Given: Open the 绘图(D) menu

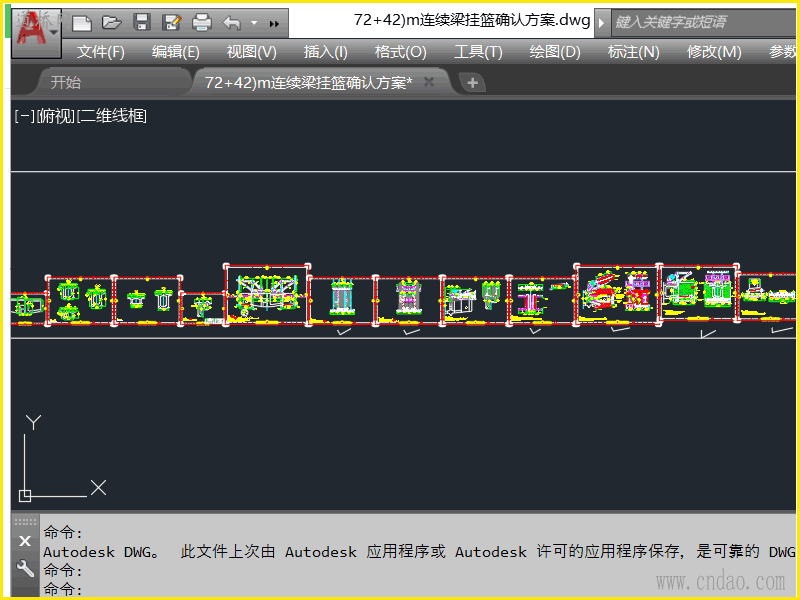Looking at the screenshot, I should point(555,52).
